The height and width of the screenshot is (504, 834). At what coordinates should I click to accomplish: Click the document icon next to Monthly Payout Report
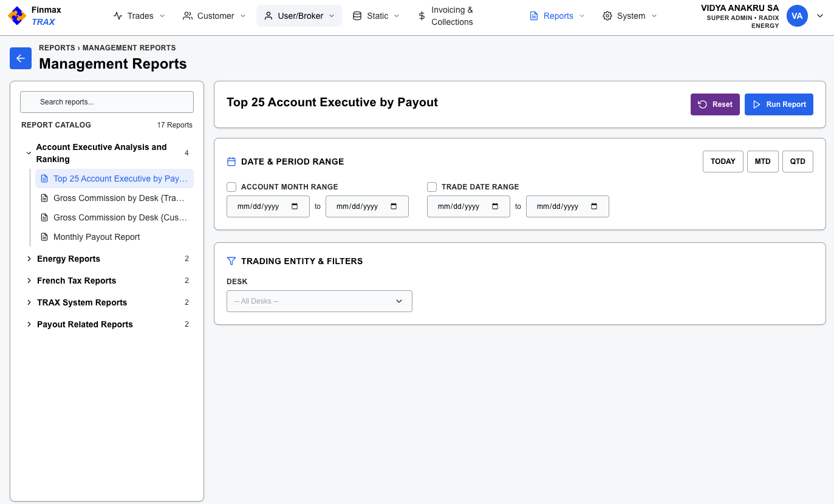click(44, 237)
